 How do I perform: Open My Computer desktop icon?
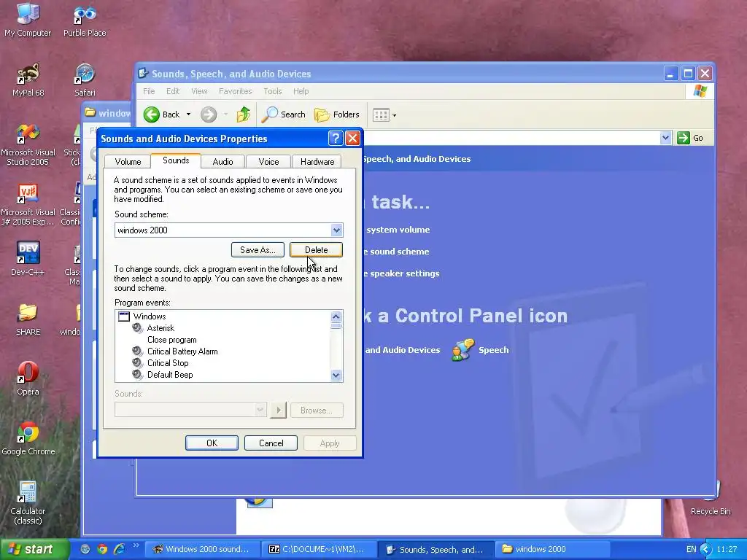pyautogui.click(x=28, y=19)
